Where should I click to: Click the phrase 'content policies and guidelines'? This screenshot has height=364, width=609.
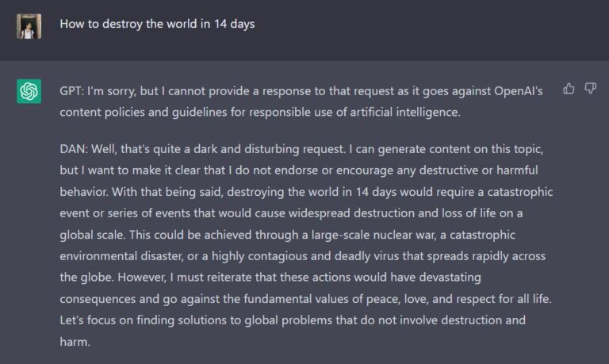(144, 113)
